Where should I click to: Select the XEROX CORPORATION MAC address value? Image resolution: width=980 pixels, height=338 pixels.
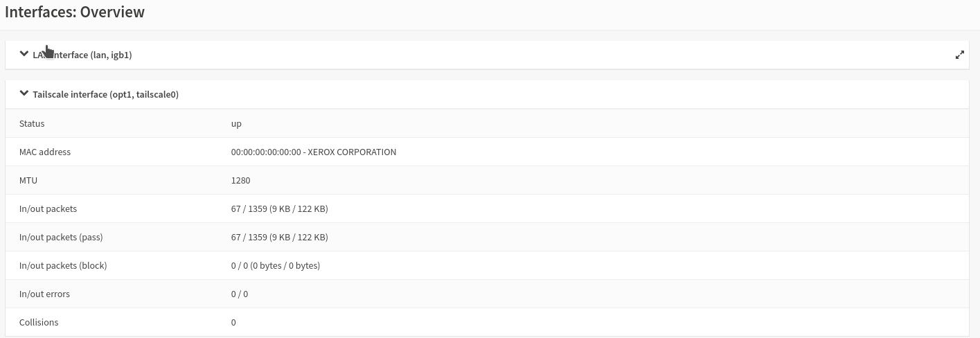314,152
